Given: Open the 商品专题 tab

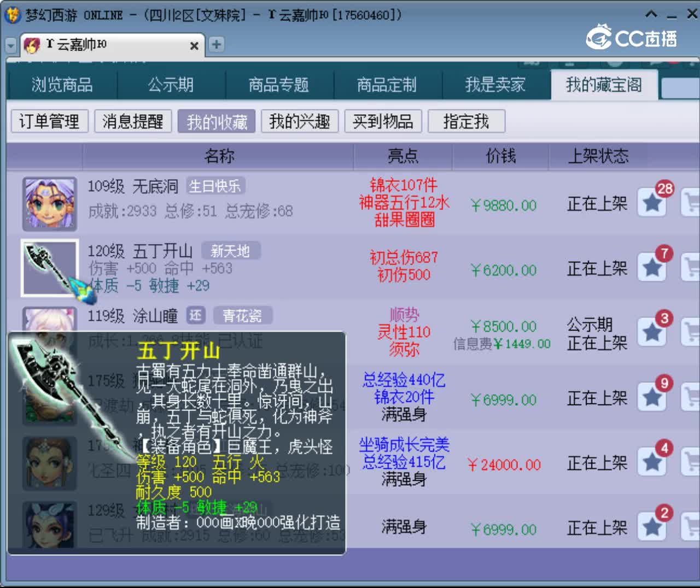Looking at the screenshot, I should tap(279, 85).
